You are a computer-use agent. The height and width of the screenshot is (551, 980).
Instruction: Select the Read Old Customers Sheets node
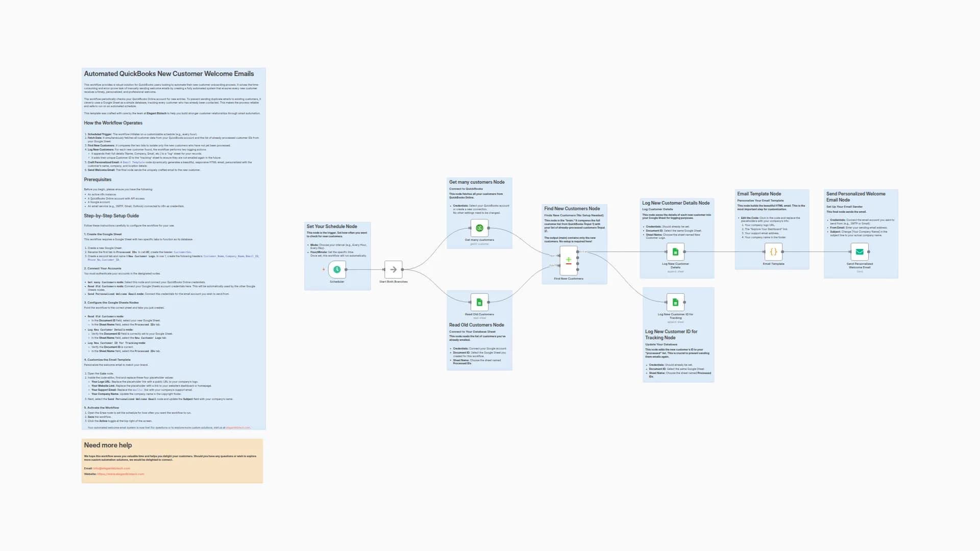tap(479, 303)
